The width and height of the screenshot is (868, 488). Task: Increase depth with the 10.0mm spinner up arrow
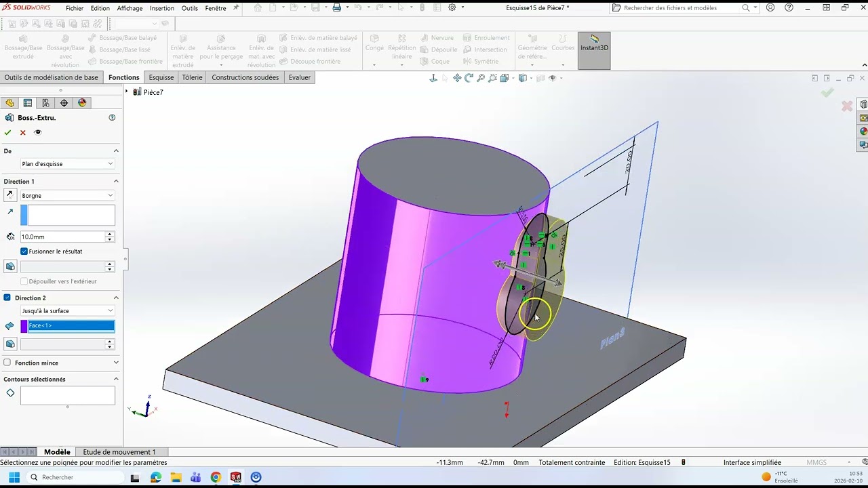[x=109, y=235]
